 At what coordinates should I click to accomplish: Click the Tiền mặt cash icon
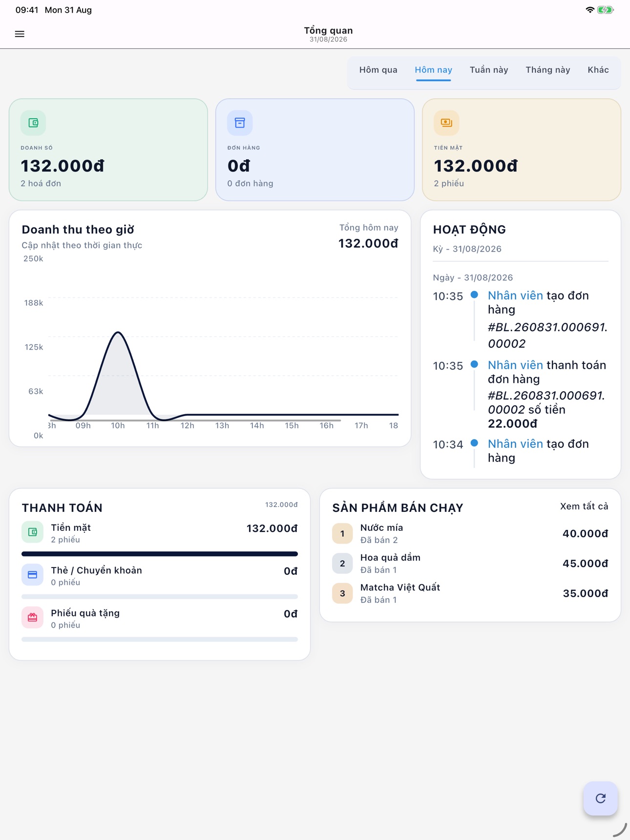(446, 123)
